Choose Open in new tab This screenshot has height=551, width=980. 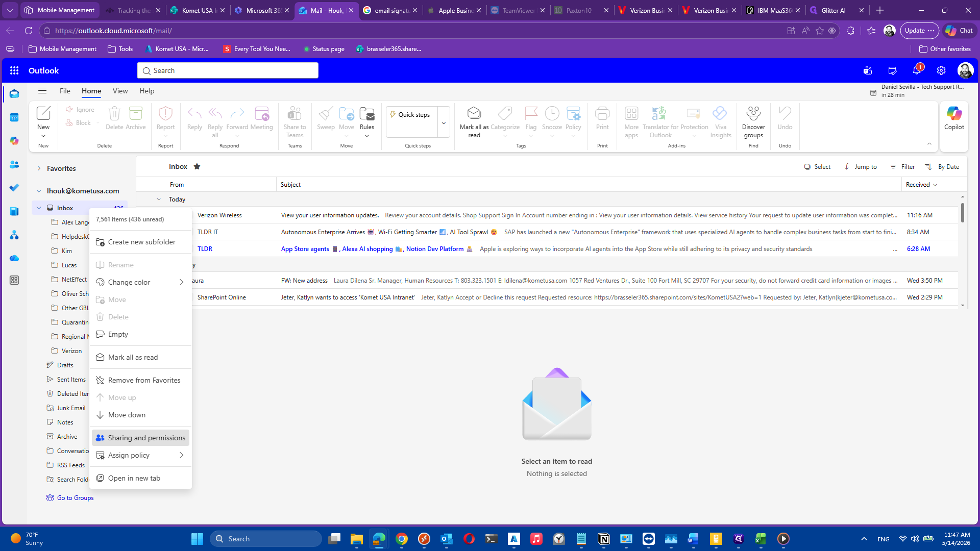coord(140,478)
